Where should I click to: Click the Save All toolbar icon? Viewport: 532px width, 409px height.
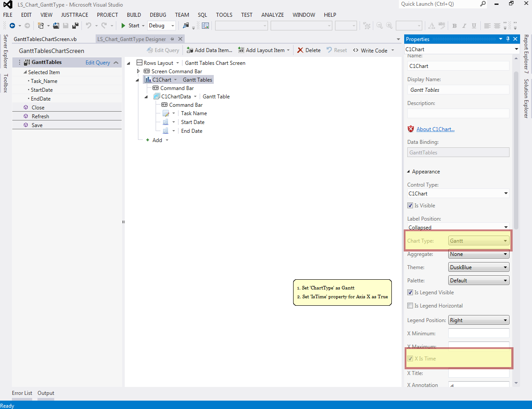75,26
